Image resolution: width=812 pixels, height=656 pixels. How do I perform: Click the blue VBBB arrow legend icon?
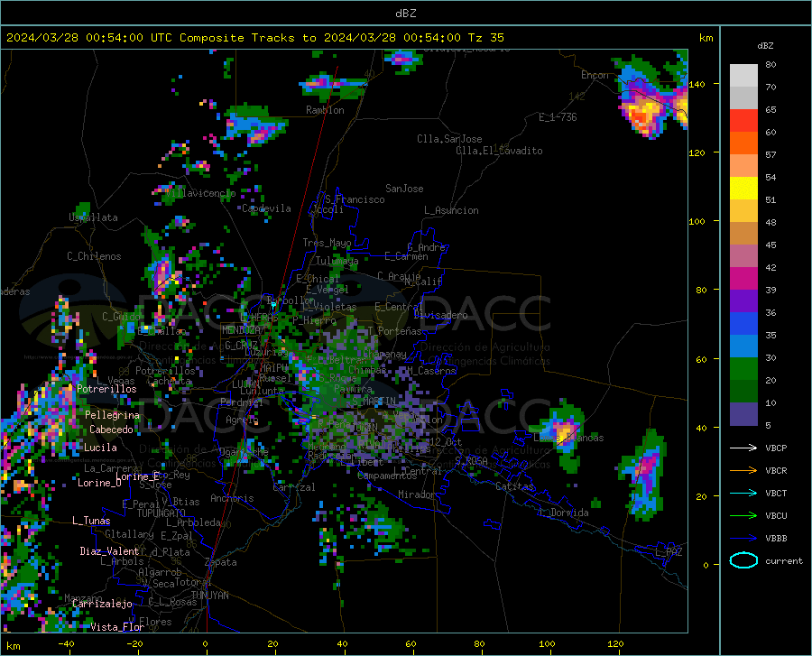(743, 538)
